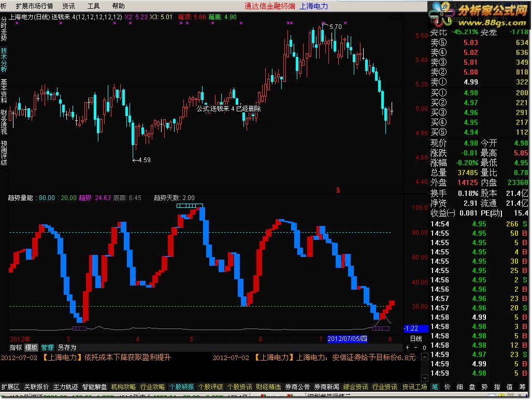
Task: Click the 2012/07/05/四 date marker
Action: pyautogui.click(x=347, y=338)
